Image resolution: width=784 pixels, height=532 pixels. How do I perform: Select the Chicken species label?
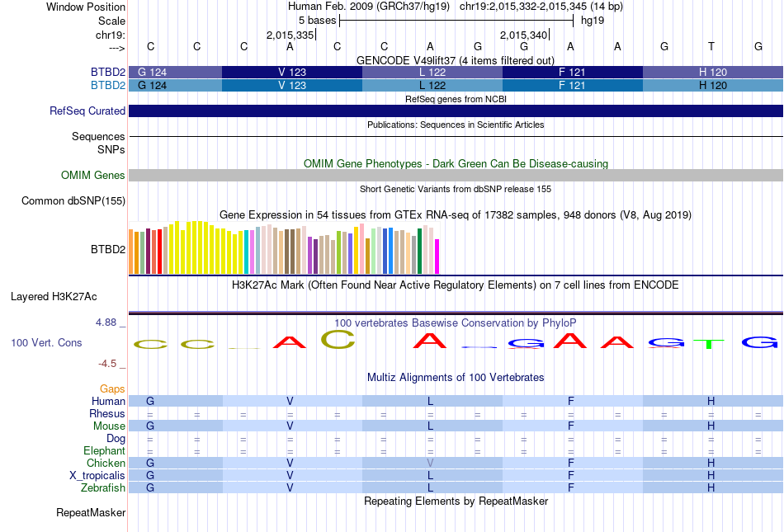point(106,463)
